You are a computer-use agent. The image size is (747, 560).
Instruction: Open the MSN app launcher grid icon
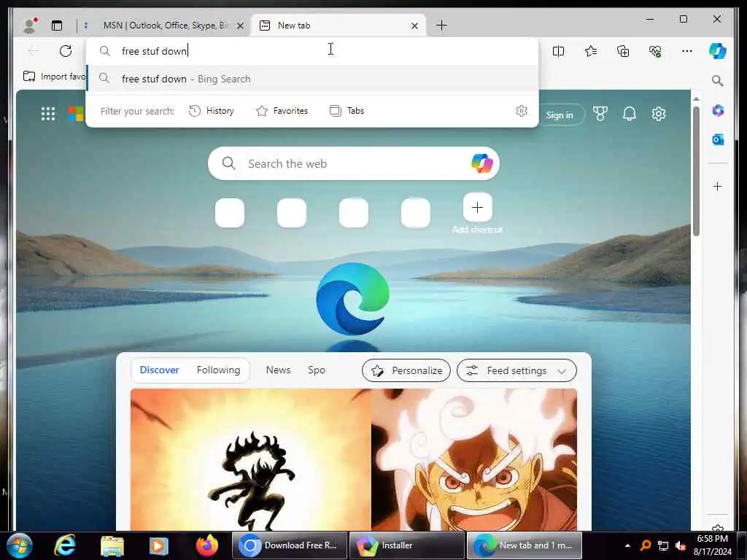point(48,114)
